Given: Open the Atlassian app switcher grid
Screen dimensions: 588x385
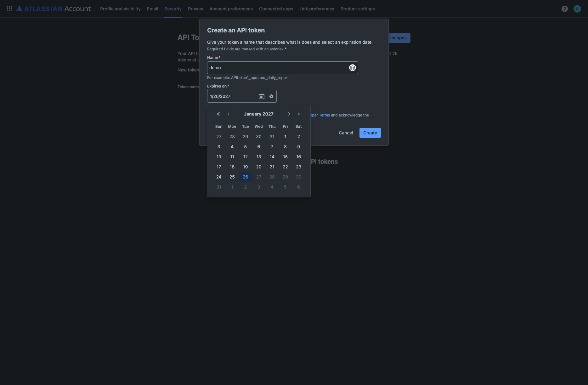Looking at the screenshot, I should pos(9,8).
